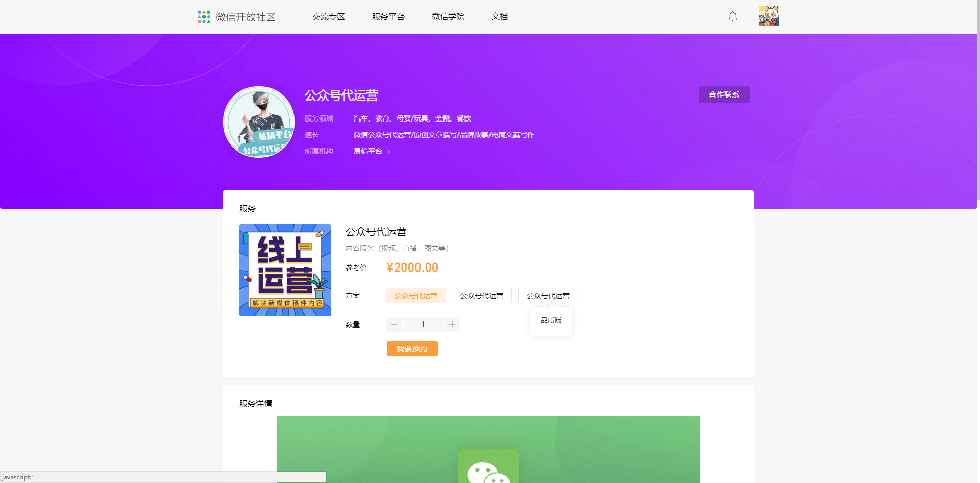Select the third 公众号代运营 plan option
Viewport: 980px width, 483px height.
[x=548, y=296]
